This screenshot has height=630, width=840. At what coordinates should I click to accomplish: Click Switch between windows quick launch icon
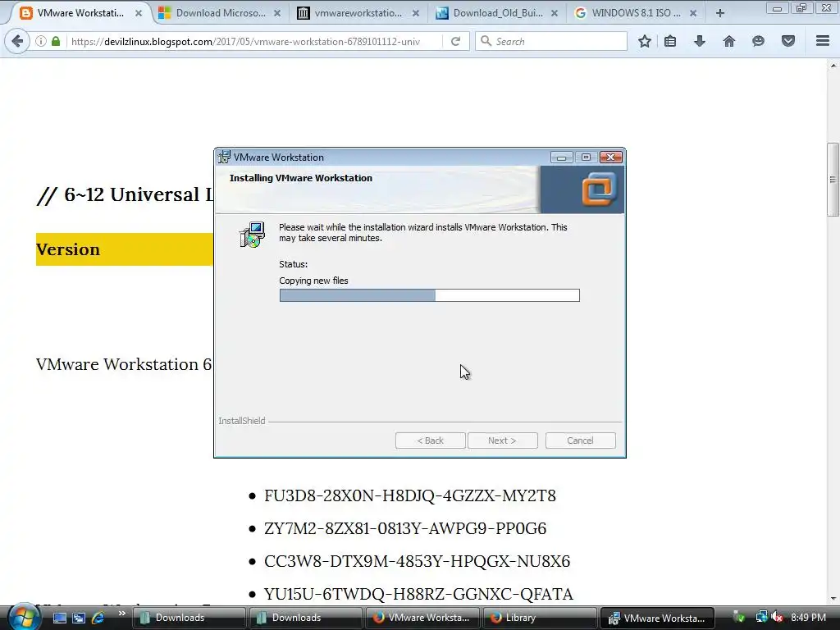tap(79, 618)
